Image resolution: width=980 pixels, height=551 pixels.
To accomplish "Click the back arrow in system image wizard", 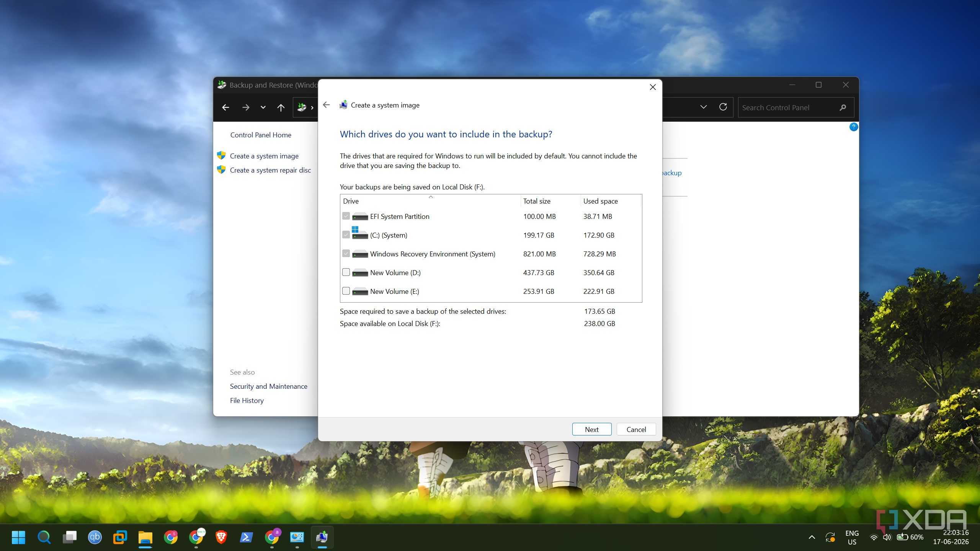I will coord(326,105).
